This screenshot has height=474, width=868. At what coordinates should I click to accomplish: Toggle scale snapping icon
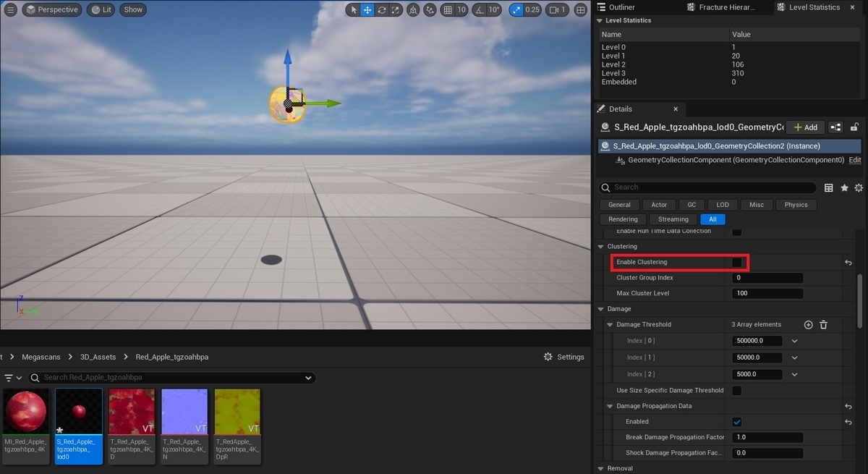(516, 9)
